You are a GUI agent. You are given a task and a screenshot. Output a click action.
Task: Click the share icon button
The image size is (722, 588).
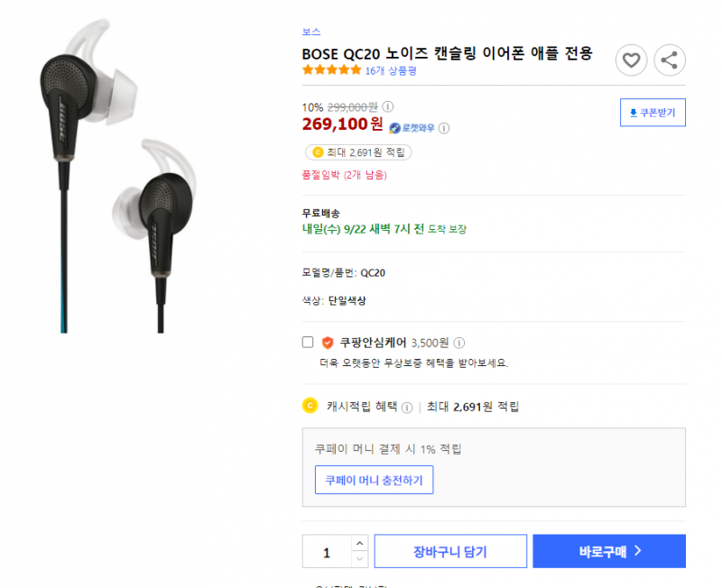[670, 60]
